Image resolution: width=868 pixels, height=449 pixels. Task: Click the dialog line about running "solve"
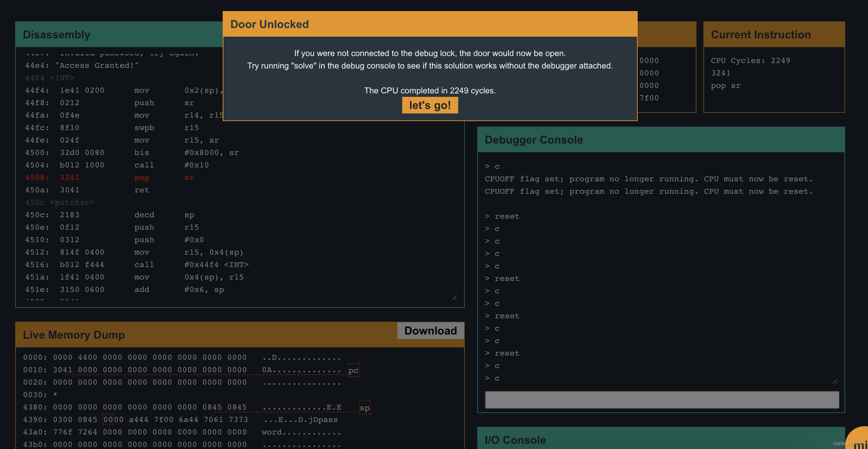click(430, 66)
